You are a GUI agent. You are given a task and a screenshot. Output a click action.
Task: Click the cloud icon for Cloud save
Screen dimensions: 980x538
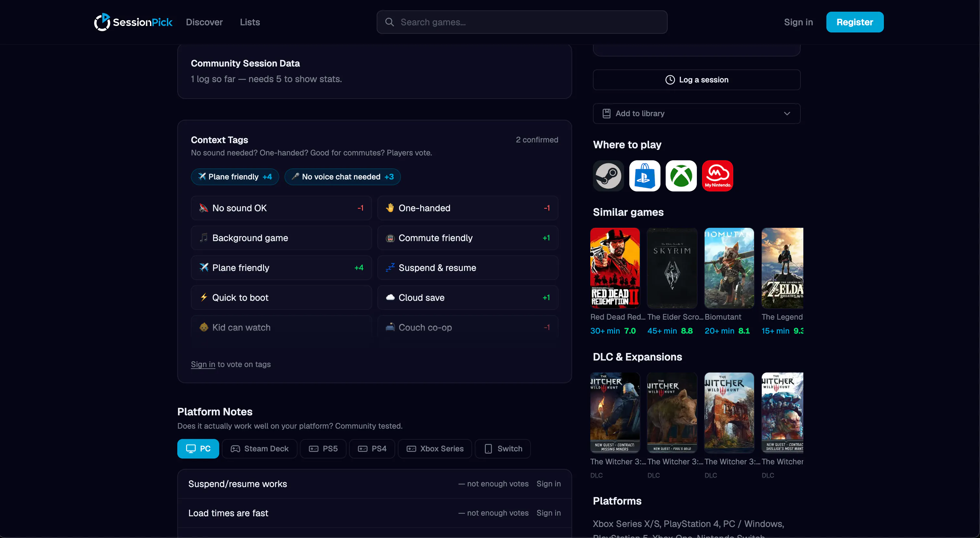(390, 297)
